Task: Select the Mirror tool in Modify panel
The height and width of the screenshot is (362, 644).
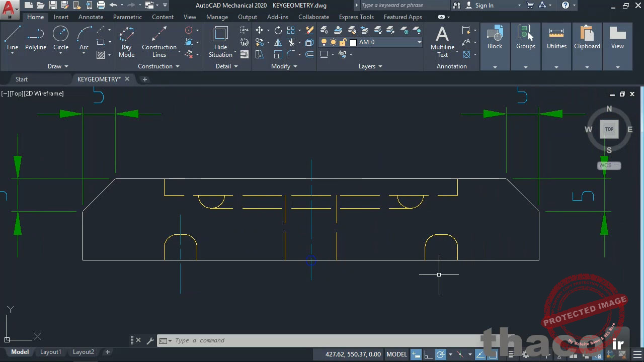Action: [278, 42]
